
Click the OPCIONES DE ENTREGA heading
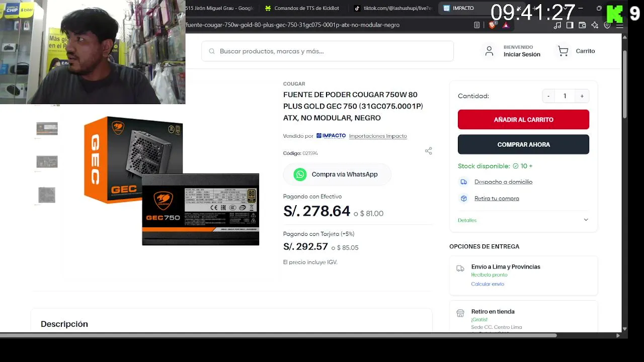(484, 246)
